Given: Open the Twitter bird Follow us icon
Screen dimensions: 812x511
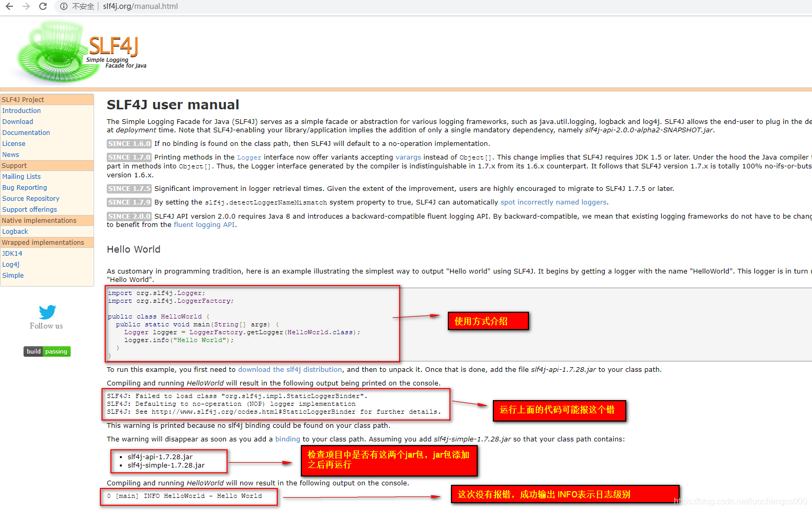Looking at the screenshot, I should point(47,312).
